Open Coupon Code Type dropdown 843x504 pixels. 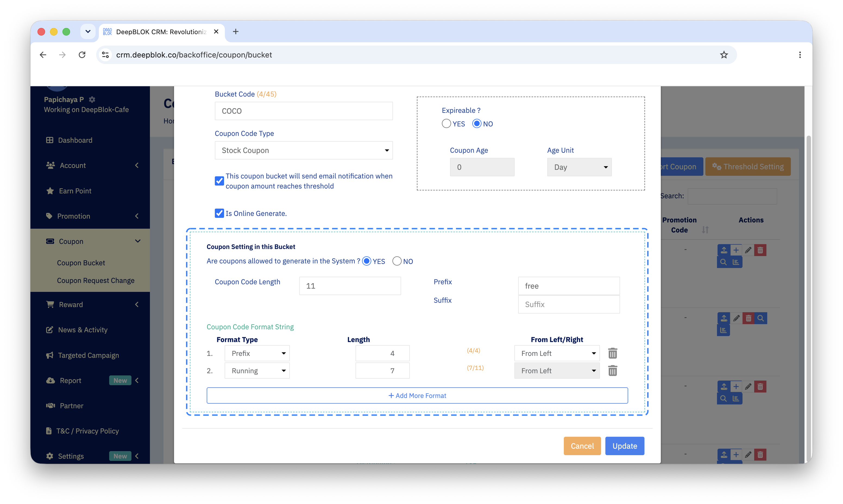coord(304,150)
